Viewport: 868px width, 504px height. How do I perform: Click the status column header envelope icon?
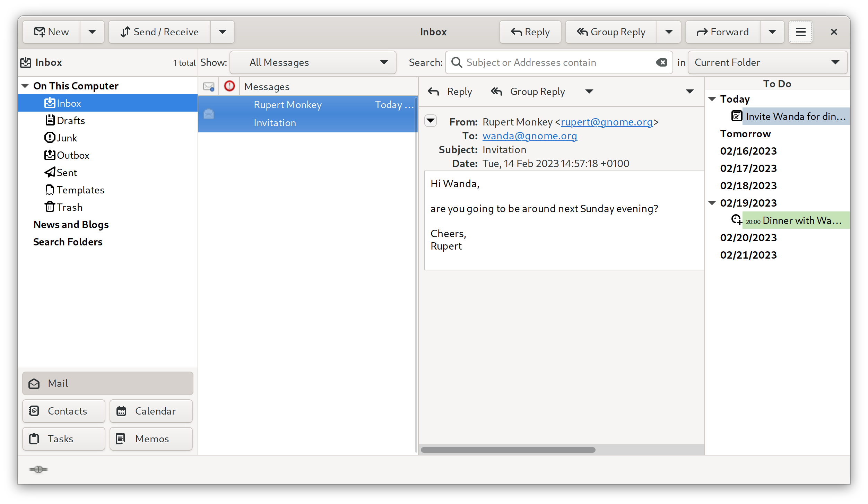[209, 86]
